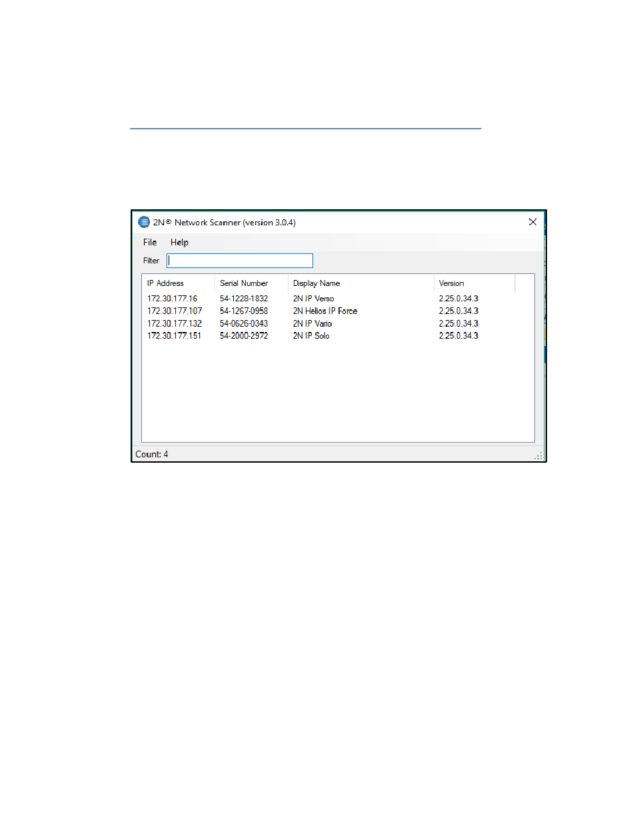This screenshot has width=633, height=840.
Task: Close the Network Scanner window
Action: (532, 222)
